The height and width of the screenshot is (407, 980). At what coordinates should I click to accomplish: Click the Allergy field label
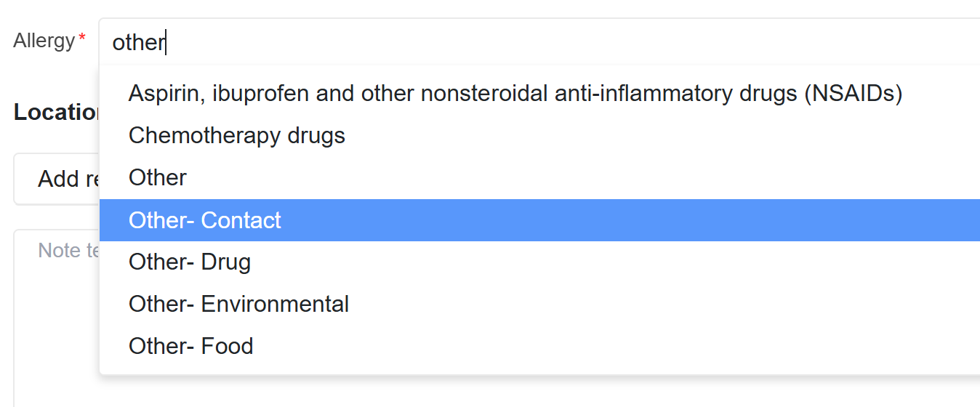point(44,41)
